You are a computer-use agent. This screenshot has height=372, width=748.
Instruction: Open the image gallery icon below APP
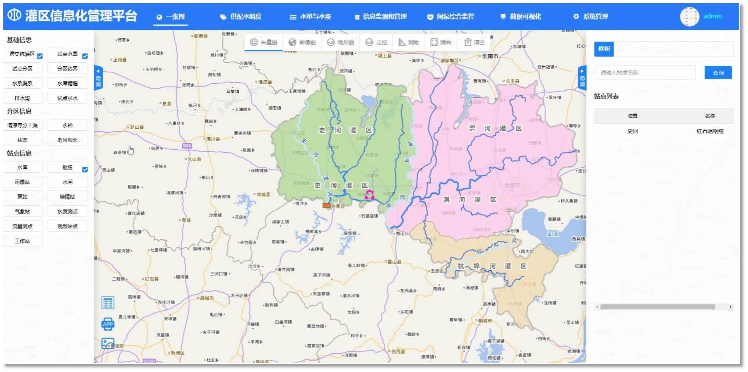(107, 344)
